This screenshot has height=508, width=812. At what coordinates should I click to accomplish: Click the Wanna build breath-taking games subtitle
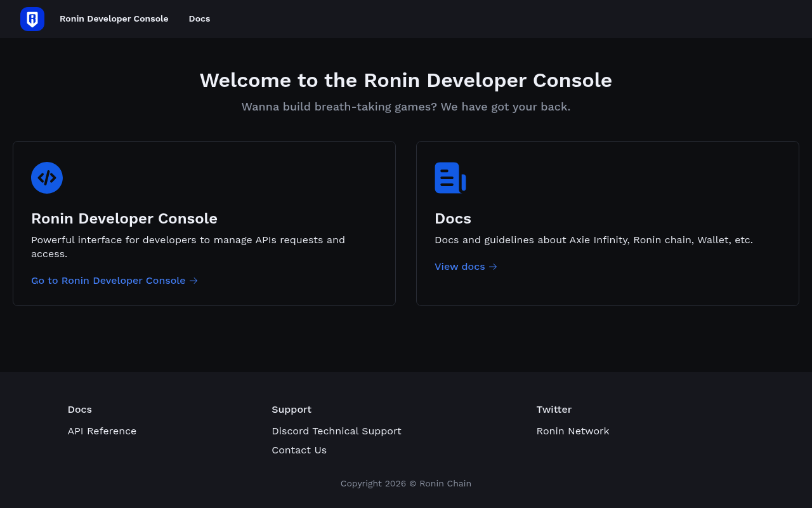[406, 107]
